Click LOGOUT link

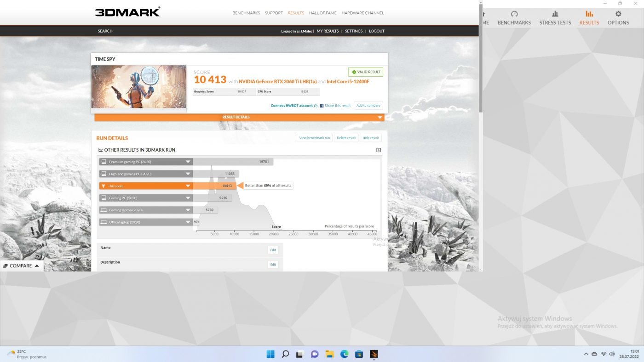point(376,31)
